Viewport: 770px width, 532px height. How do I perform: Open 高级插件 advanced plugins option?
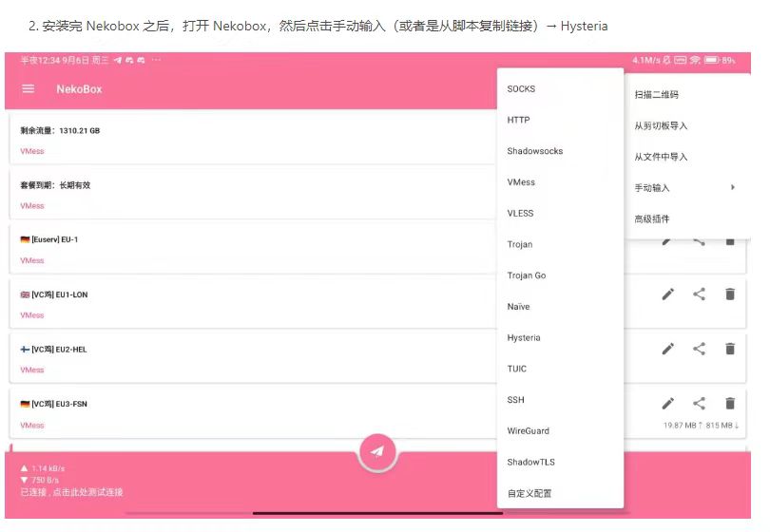[x=687, y=218]
